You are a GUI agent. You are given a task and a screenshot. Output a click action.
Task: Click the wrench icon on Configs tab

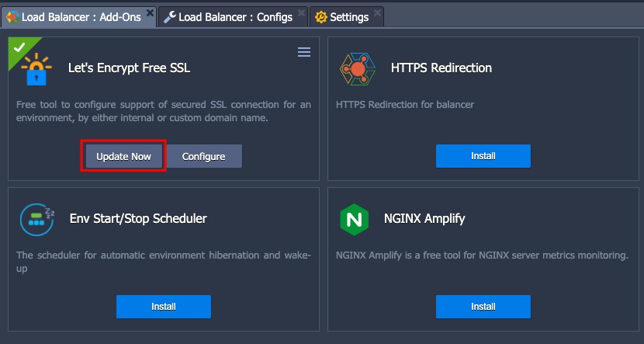[169, 17]
